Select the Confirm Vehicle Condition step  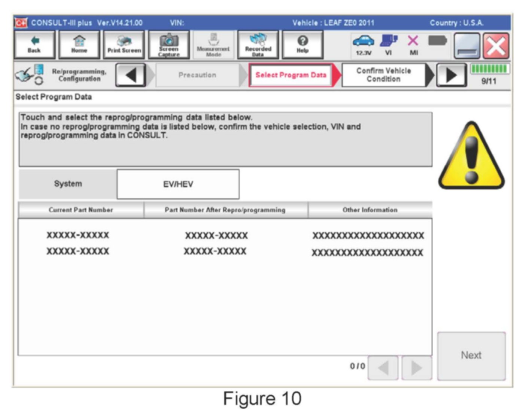tap(383, 75)
